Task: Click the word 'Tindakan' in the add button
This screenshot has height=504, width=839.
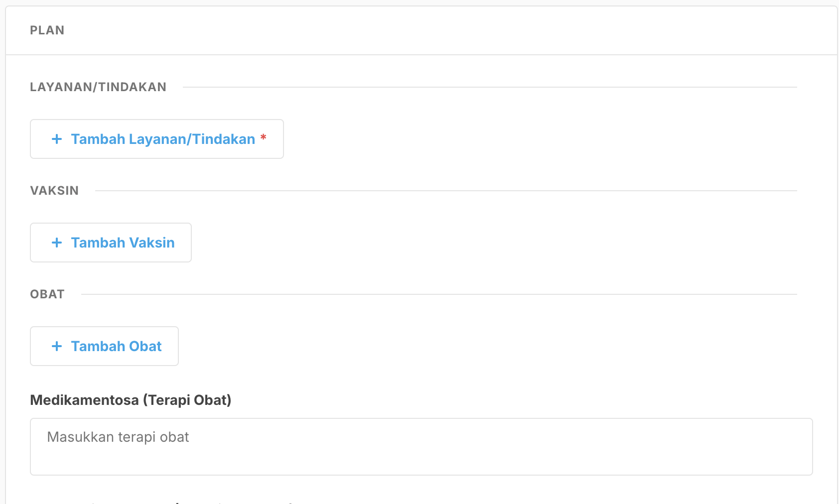Action: [x=224, y=139]
